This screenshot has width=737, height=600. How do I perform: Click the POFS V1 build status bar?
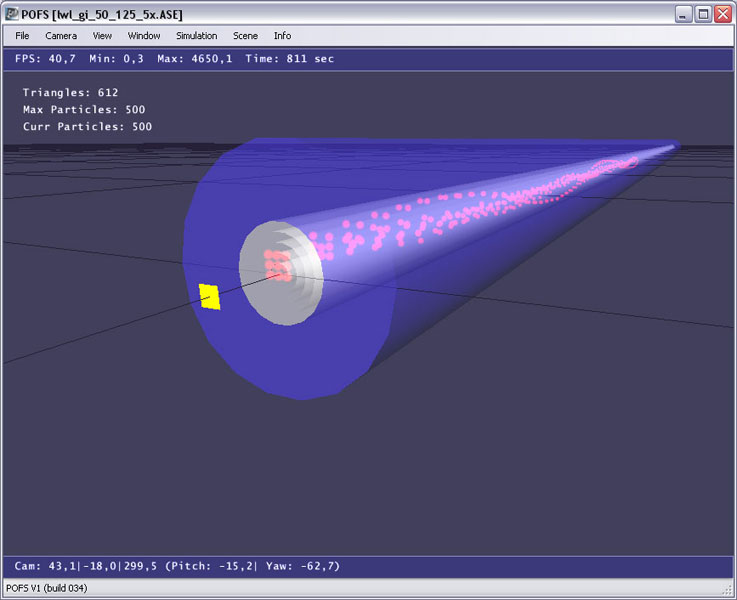46,588
